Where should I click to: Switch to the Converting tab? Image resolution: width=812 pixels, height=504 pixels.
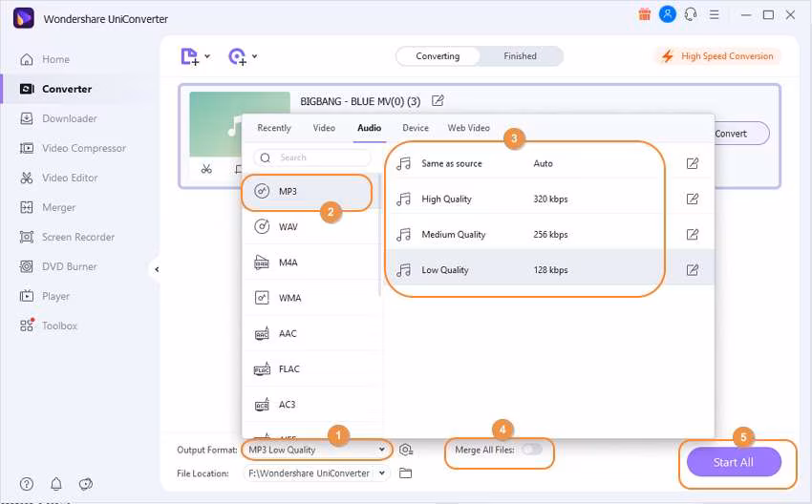pos(438,56)
